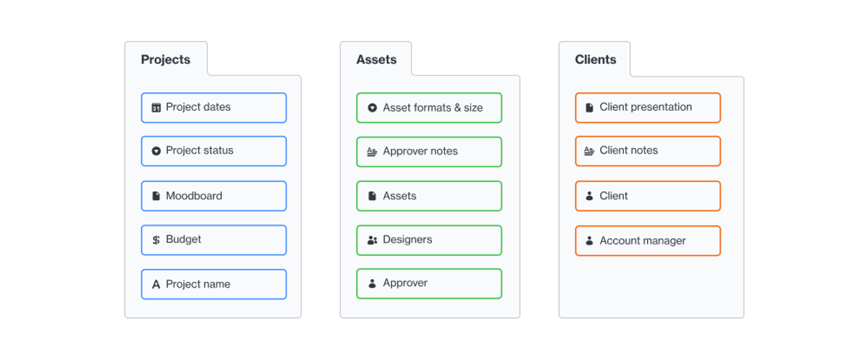
Task: Select the Account manager field label
Action: coord(643,241)
